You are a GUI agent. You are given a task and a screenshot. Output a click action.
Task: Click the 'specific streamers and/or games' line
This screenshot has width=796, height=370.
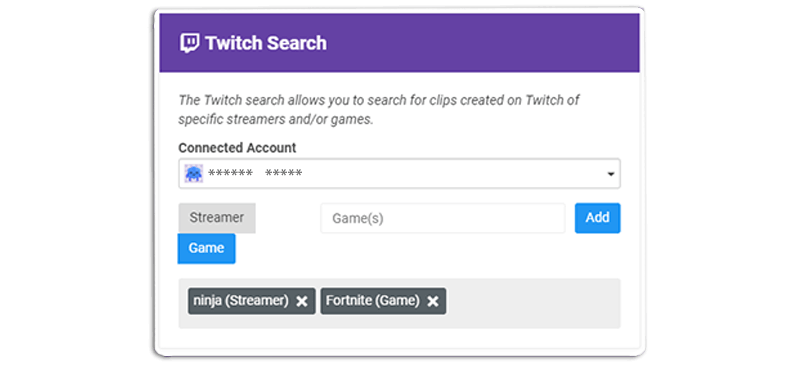coord(276,121)
